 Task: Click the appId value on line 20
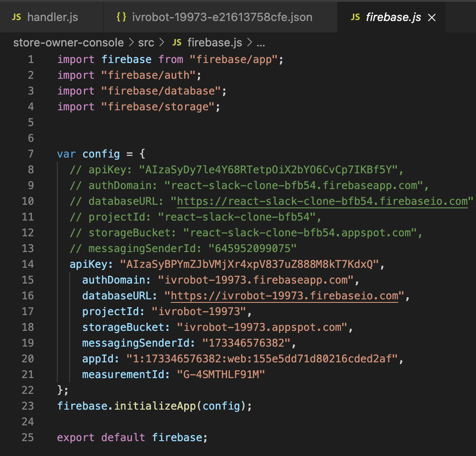click(262, 359)
